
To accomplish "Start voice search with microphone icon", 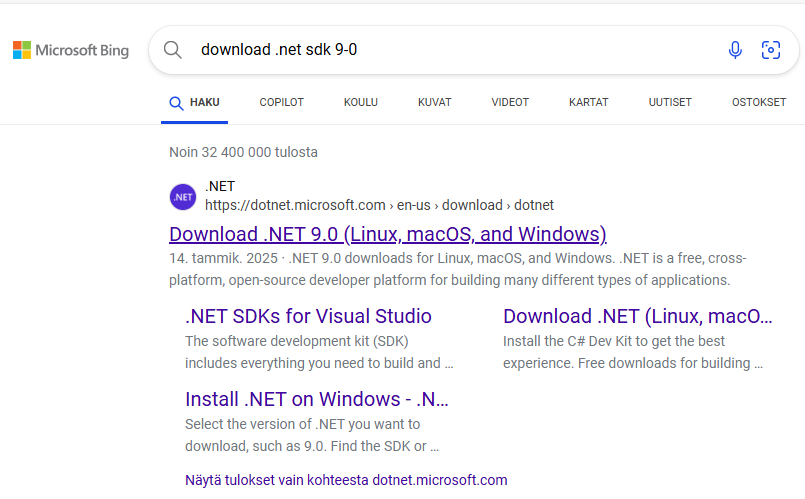I will coord(735,50).
